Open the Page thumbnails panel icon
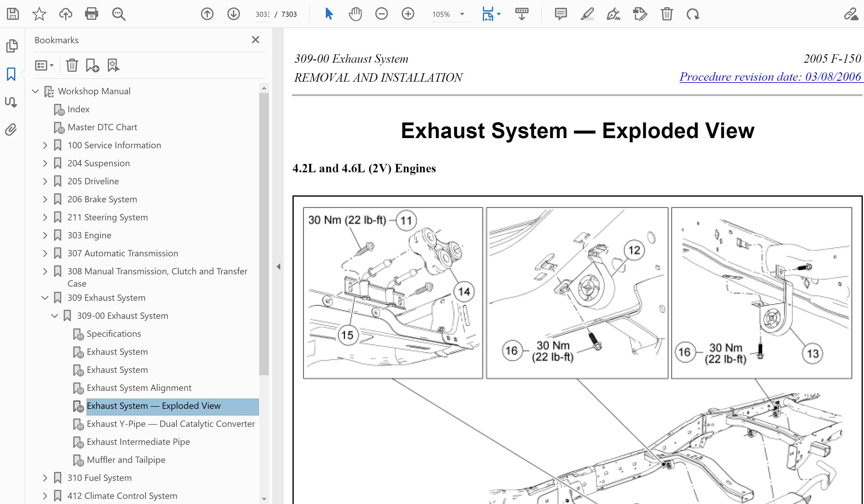This screenshot has width=864, height=504. coord(12,46)
